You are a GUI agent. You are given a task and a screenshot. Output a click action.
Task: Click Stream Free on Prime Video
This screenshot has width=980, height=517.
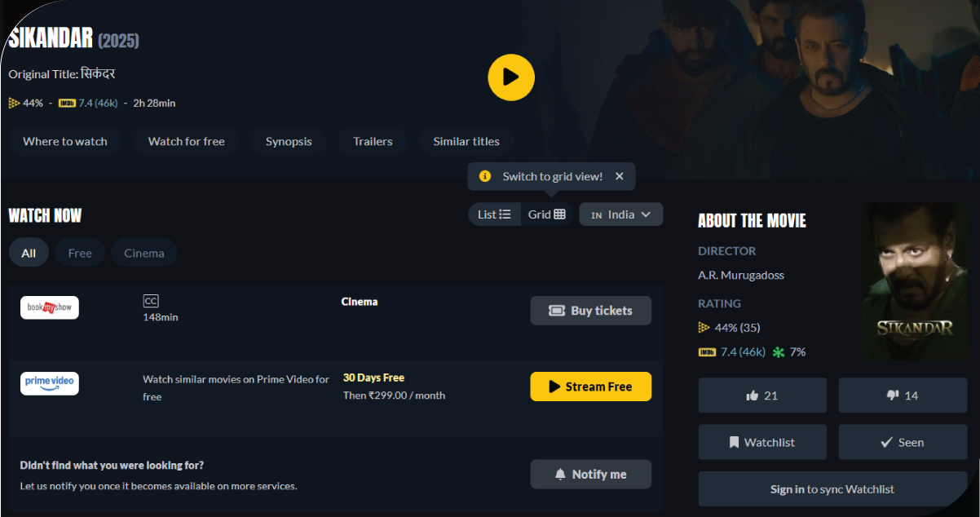pyautogui.click(x=590, y=387)
